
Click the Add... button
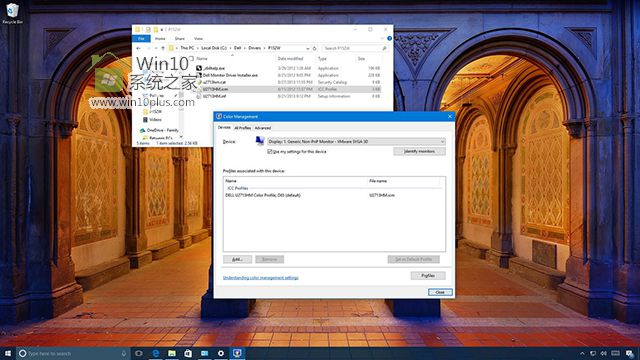pos(238,259)
